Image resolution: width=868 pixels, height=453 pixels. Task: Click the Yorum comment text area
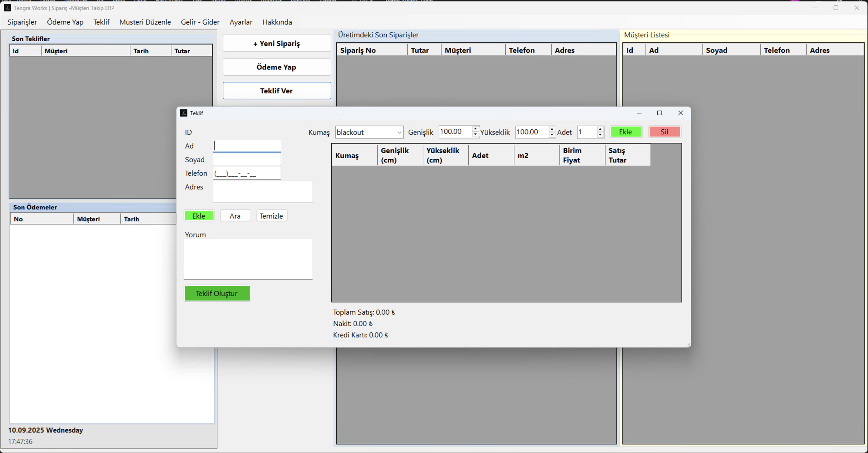[248, 259]
